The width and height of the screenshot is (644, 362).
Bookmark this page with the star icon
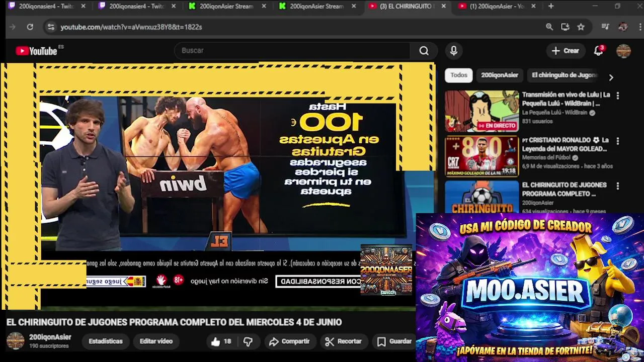(581, 27)
